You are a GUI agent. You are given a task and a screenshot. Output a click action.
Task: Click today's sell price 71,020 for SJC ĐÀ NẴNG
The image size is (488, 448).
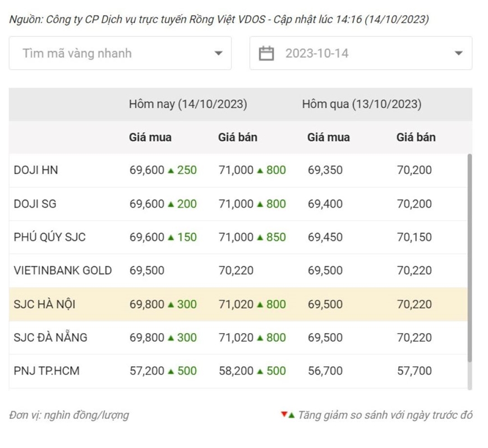(x=236, y=337)
